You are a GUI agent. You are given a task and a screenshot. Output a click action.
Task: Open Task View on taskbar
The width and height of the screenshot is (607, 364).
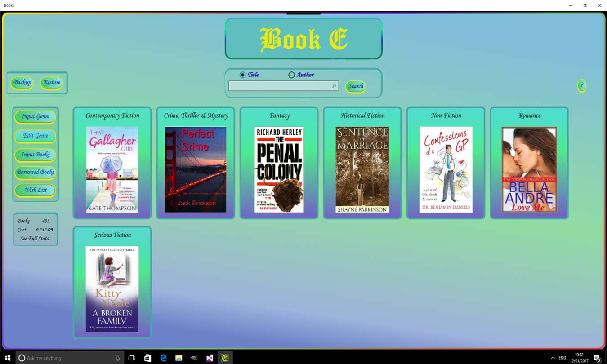pyautogui.click(x=132, y=358)
